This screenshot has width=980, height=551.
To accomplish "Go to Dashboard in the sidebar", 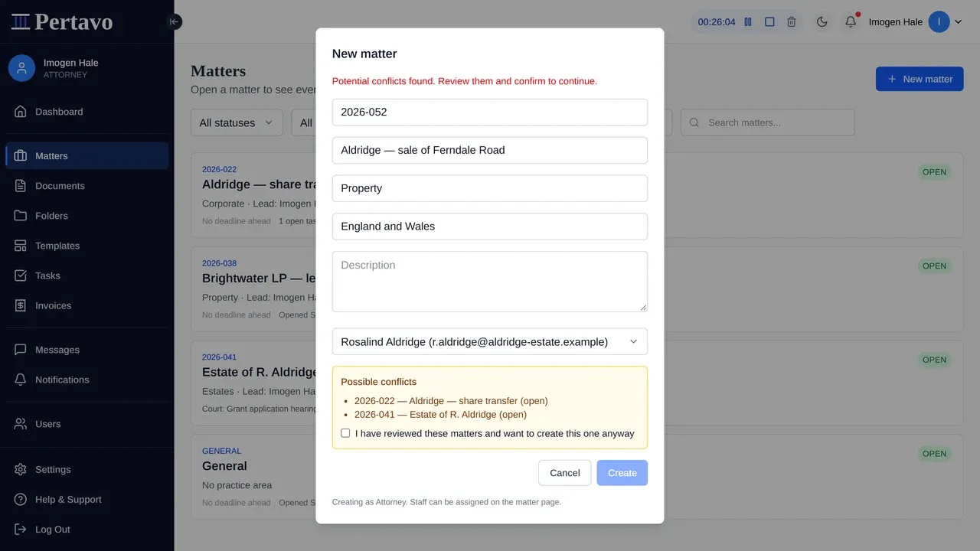I will pos(87,112).
